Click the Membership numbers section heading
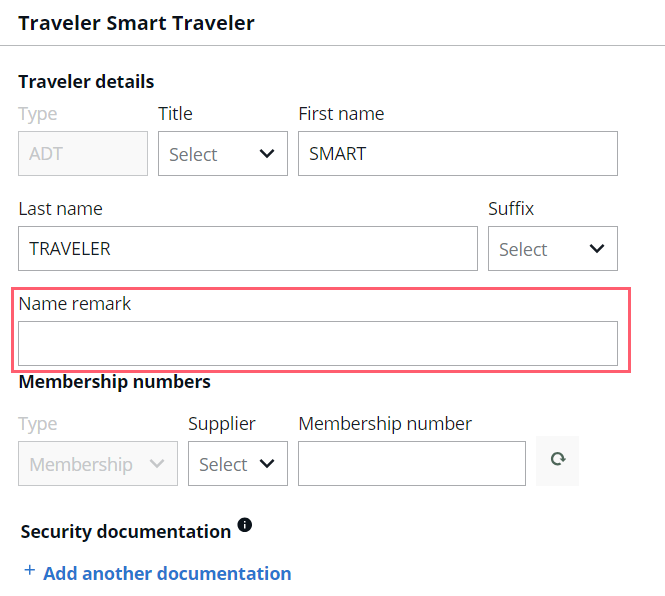 click(115, 382)
